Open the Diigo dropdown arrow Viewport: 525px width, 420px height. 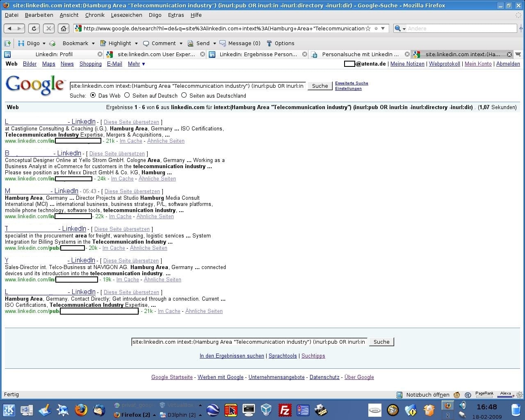(44, 43)
